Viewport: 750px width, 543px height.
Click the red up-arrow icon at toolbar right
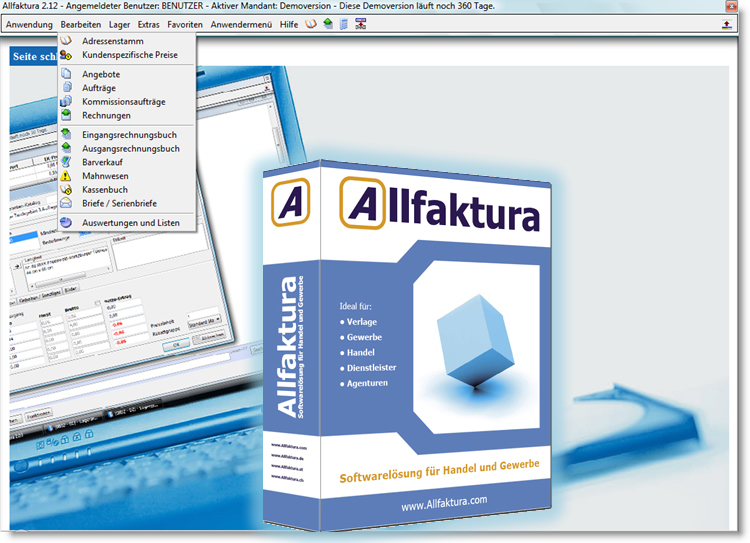click(x=727, y=24)
